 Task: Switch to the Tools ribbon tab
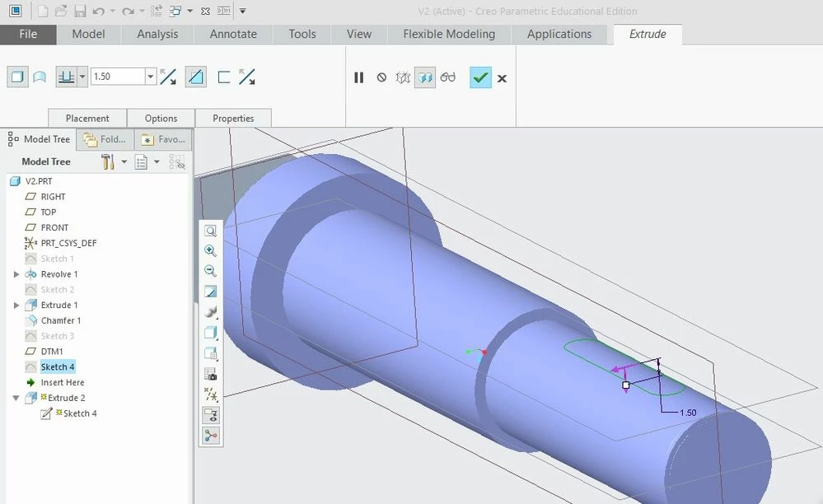tap(302, 34)
